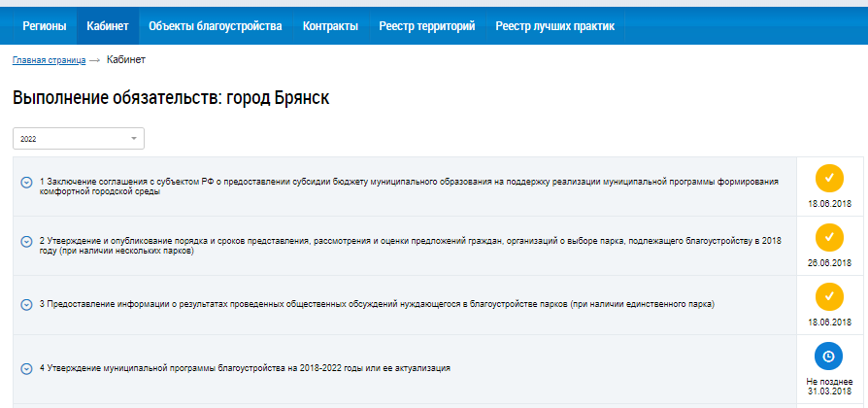This screenshot has width=868, height=408.
Task: Click the yellow checkmark status icon for item 2
Action: pos(828,237)
